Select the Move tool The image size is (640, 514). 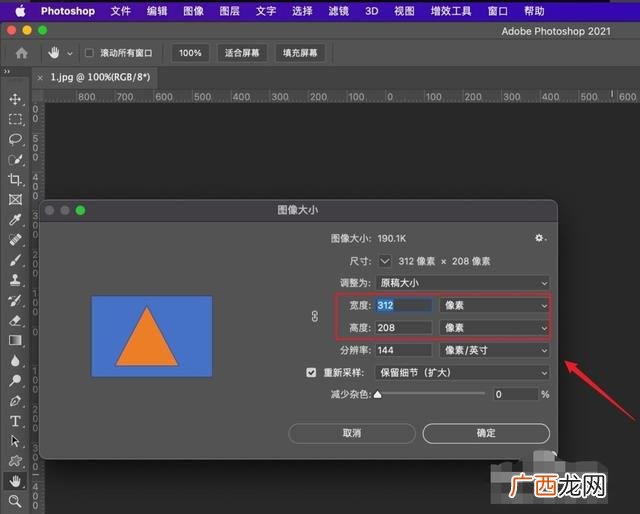(16, 99)
